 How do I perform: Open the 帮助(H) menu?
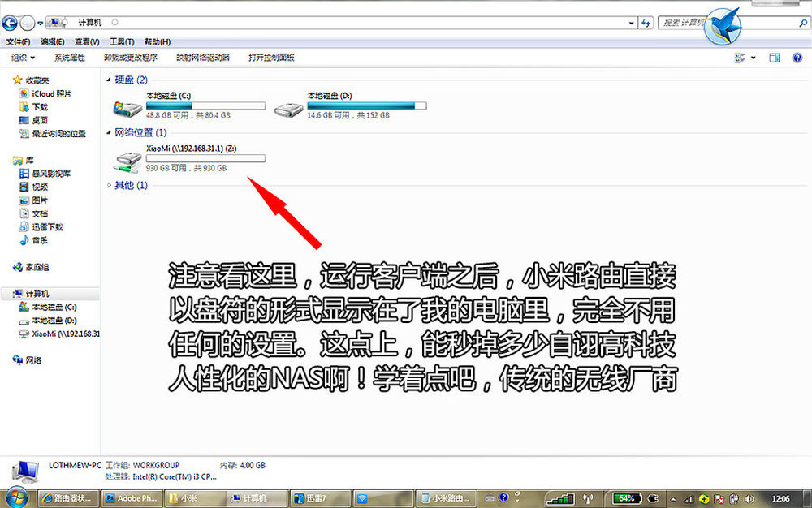(158, 42)
